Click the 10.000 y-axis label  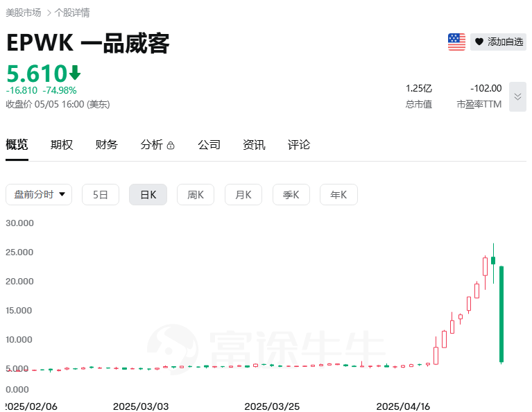click(19, 340)
